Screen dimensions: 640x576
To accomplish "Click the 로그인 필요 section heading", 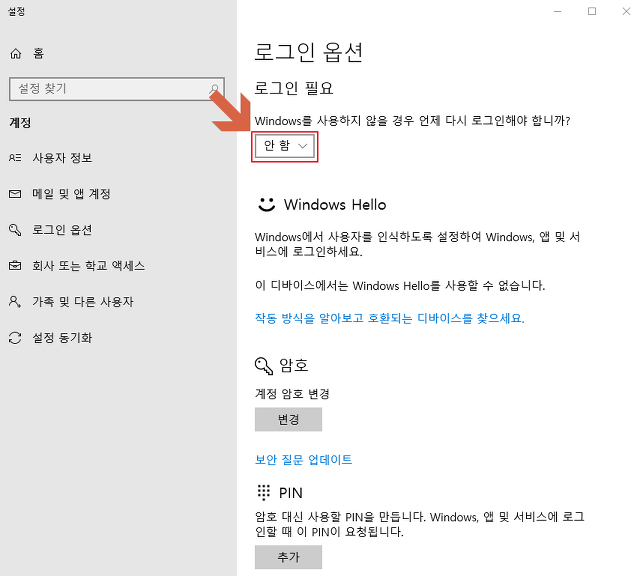I will tap(294, 88).
